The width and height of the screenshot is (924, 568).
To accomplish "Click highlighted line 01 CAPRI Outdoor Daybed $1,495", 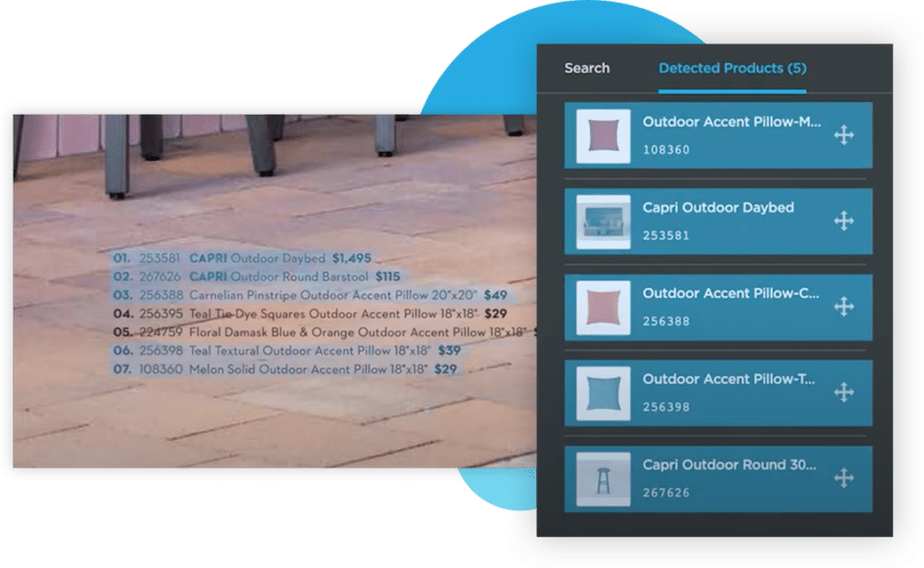I will click(242, 258).
